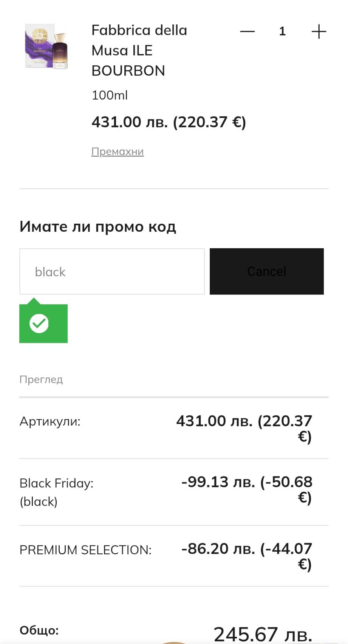Open the ILE BOURBON product thumbnail
348x644 pixels.
[x=46, y=47]
